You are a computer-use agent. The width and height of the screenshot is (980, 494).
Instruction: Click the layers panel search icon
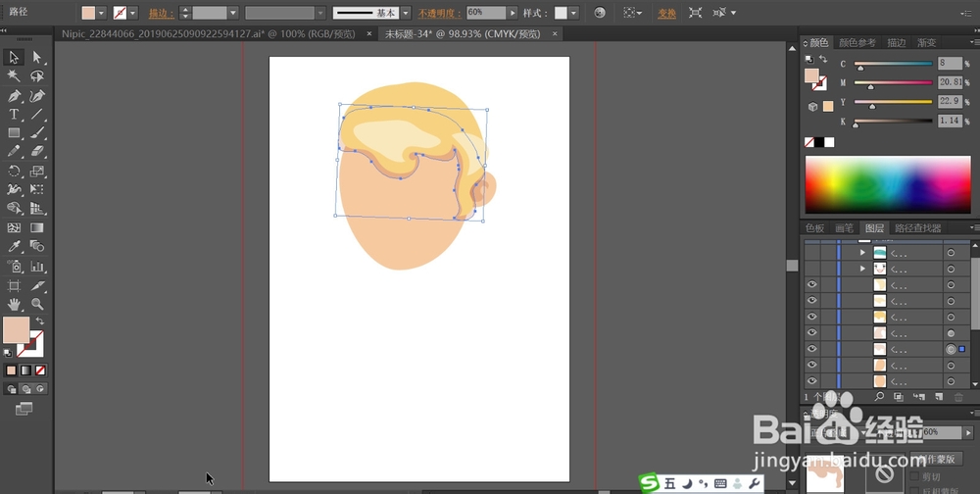879,396
